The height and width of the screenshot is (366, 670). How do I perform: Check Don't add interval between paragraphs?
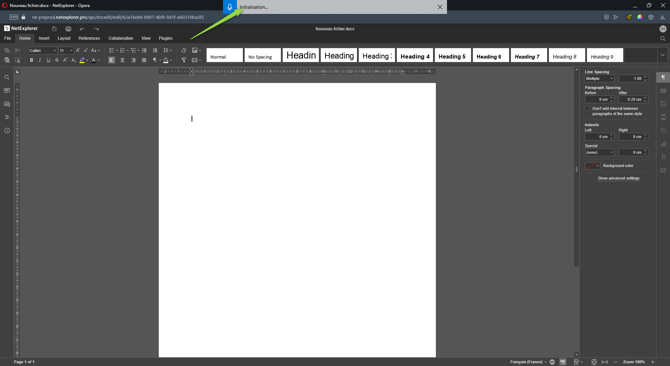[x=588, y=108]
